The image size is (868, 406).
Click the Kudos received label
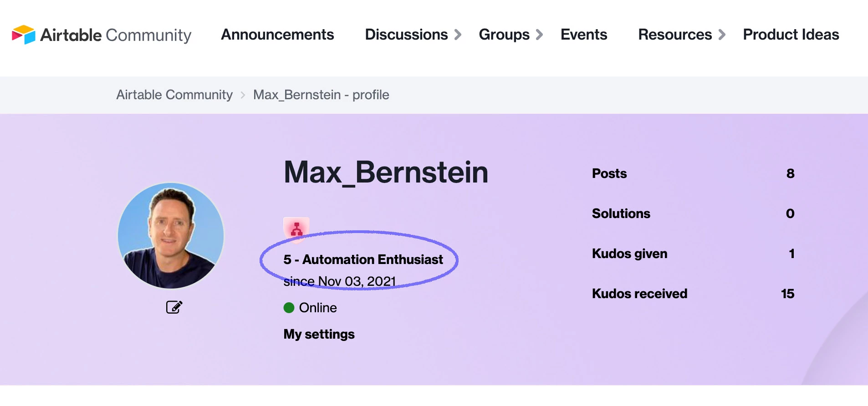pyautogui.click(x=640, y=294)
